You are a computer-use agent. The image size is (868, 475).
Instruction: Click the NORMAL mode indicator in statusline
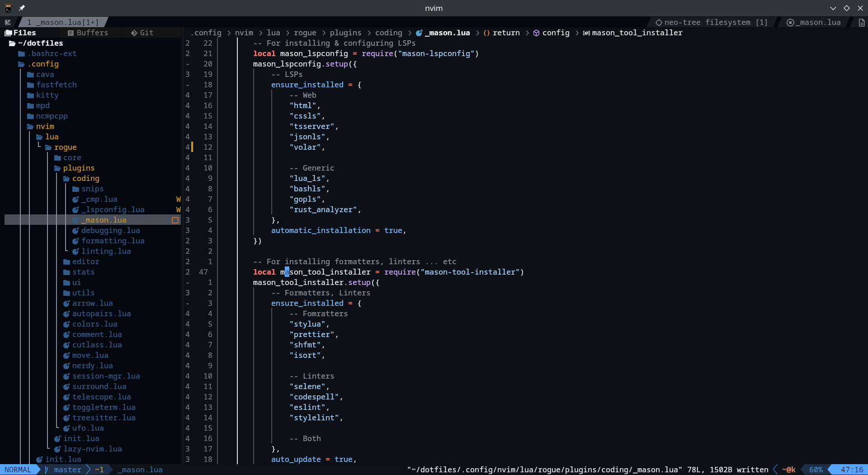pyautogui.click(x=18, y=470)
